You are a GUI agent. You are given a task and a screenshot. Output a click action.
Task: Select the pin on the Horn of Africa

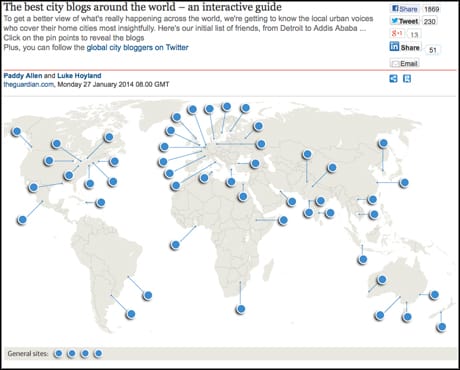[x=283, y=220]
